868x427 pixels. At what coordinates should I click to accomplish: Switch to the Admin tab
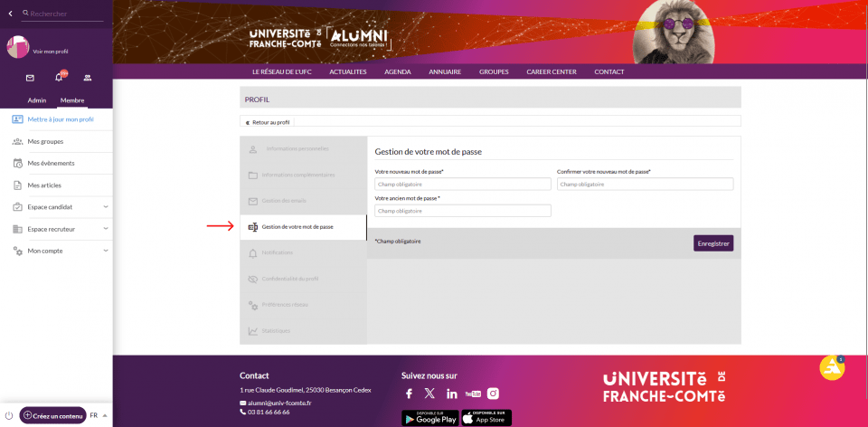tap(37, 100)
